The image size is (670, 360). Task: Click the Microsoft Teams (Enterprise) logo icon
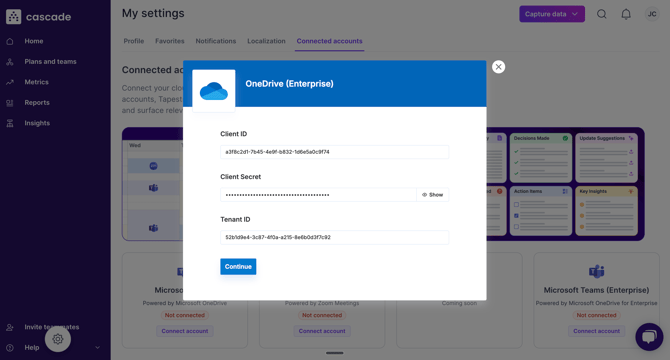[x=597, y=271]
